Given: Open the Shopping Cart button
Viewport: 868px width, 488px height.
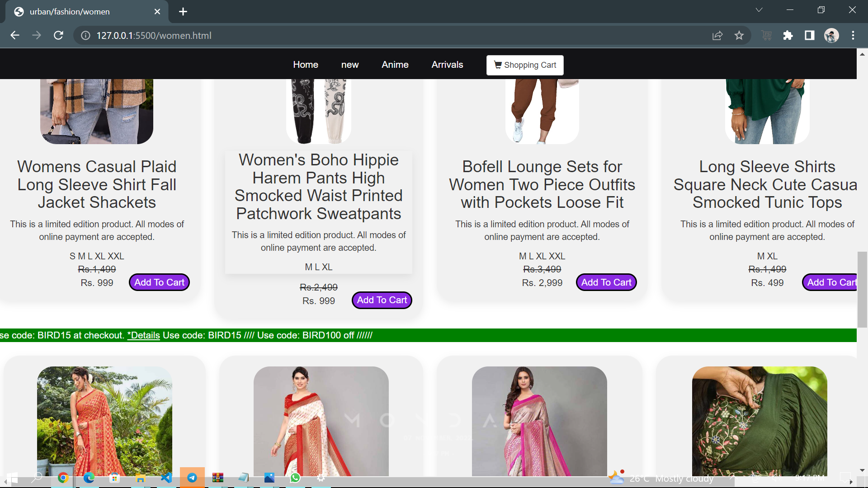Looking at the screenshot, I should [x=525, y=65].
